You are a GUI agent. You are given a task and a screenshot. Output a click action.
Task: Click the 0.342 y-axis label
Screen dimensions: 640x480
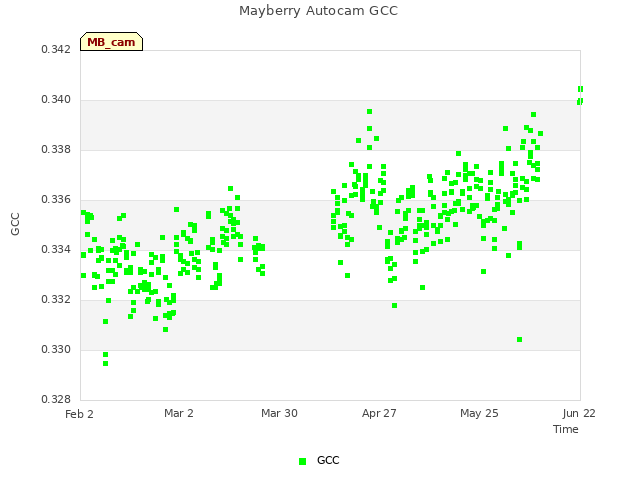tap(56, 49)
